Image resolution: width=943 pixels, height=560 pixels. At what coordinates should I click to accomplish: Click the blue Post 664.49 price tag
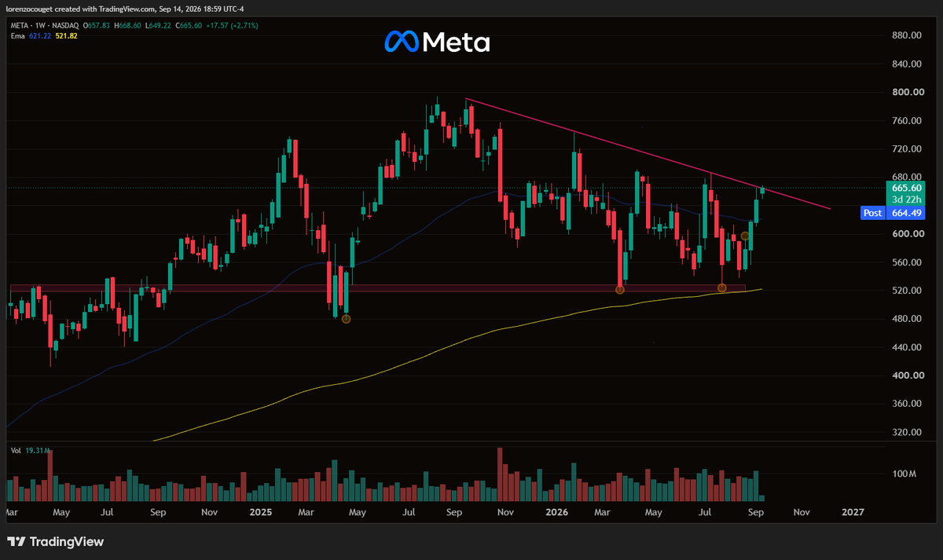(894, 213)
